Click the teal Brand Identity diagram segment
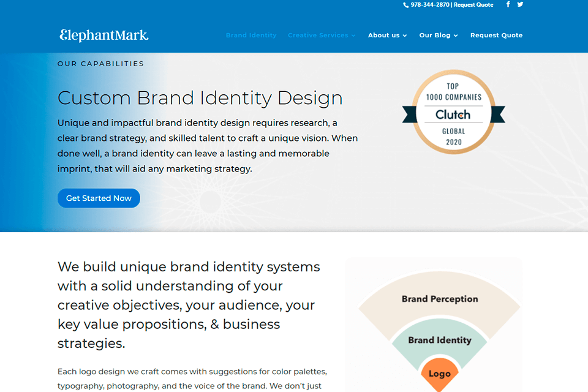588x392 pixels. (440, 340)
